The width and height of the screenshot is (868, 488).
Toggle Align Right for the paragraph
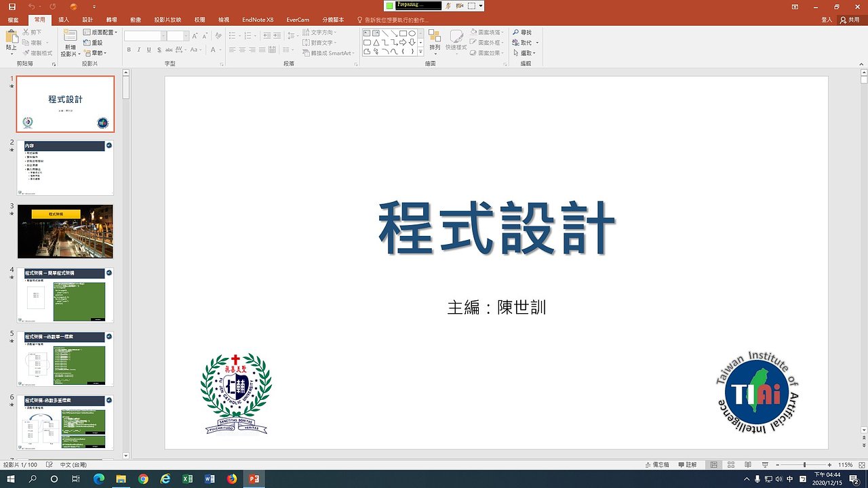252,49
